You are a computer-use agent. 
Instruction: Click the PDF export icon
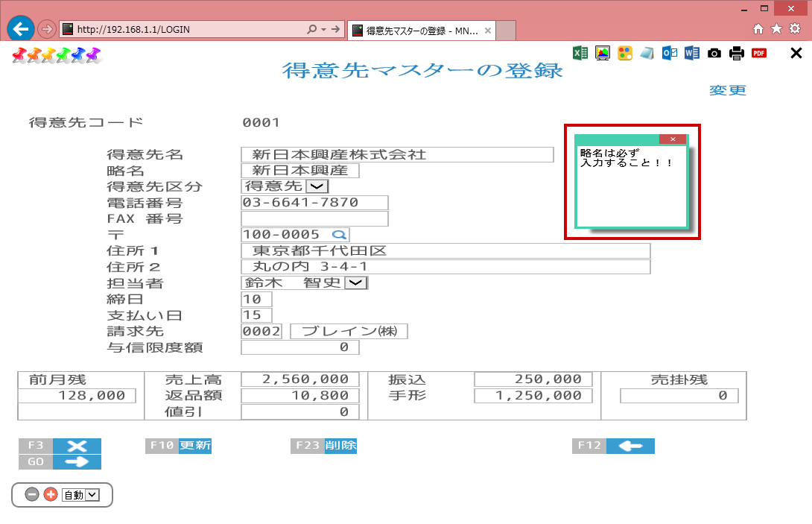[759, 53]
